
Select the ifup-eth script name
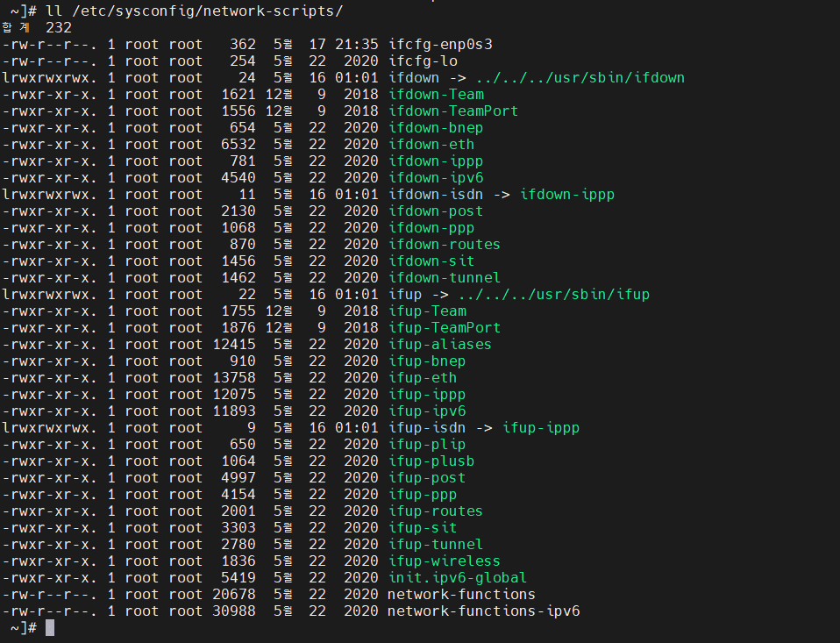click(x=423, y=377)
